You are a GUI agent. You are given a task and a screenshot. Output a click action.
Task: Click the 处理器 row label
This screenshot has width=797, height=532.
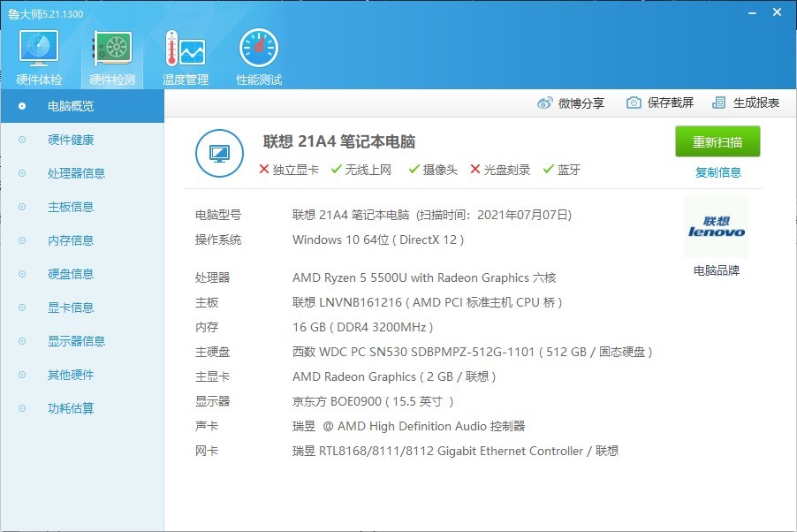click(x=212, y=277)
